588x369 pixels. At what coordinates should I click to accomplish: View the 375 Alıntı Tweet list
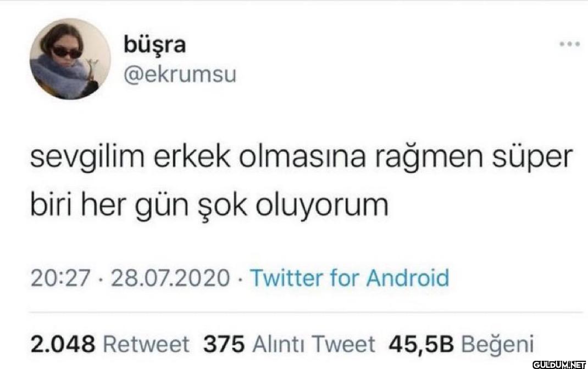pos(289,344)
